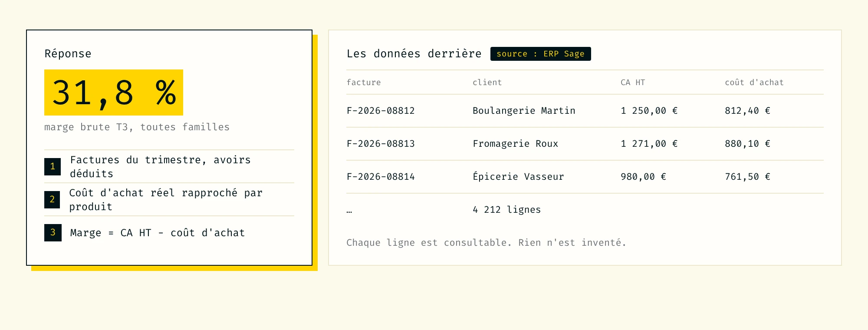
Task: Click the "coût d'achat" column header
Action: 754,82
